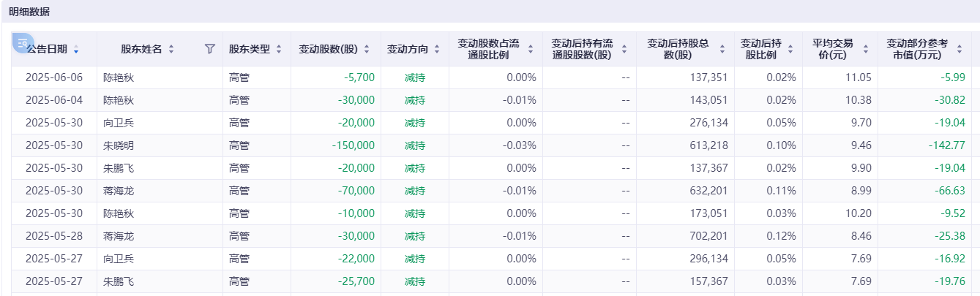980x296 pixels.
Task: Sort by 公告日期 column arrows
Action: point(77,50)
